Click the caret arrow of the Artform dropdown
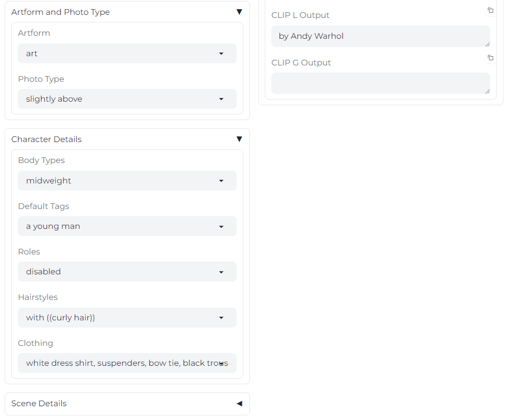This screenshot has height=420, width=508. coord(221,54)
